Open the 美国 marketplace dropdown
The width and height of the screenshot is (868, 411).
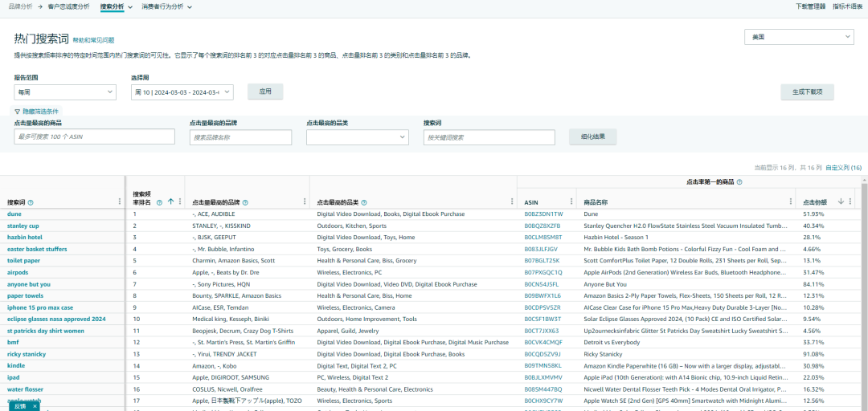[x=800, y=37]
